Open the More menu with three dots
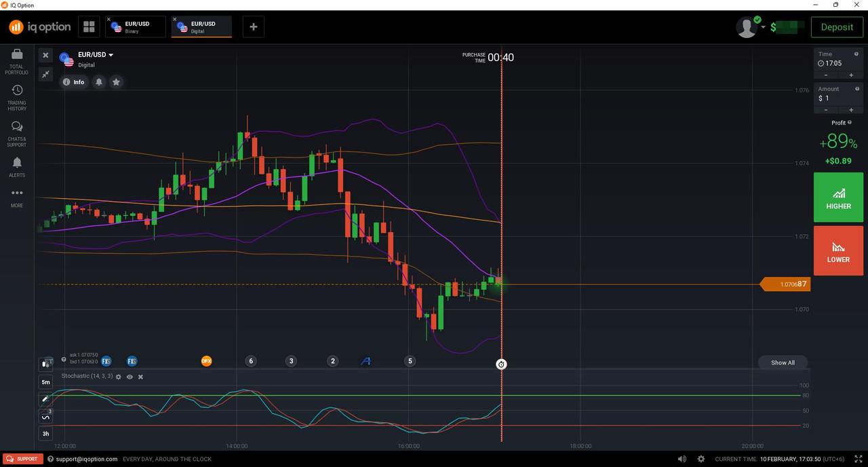This screenshot has height=467, width=868. 17,198
